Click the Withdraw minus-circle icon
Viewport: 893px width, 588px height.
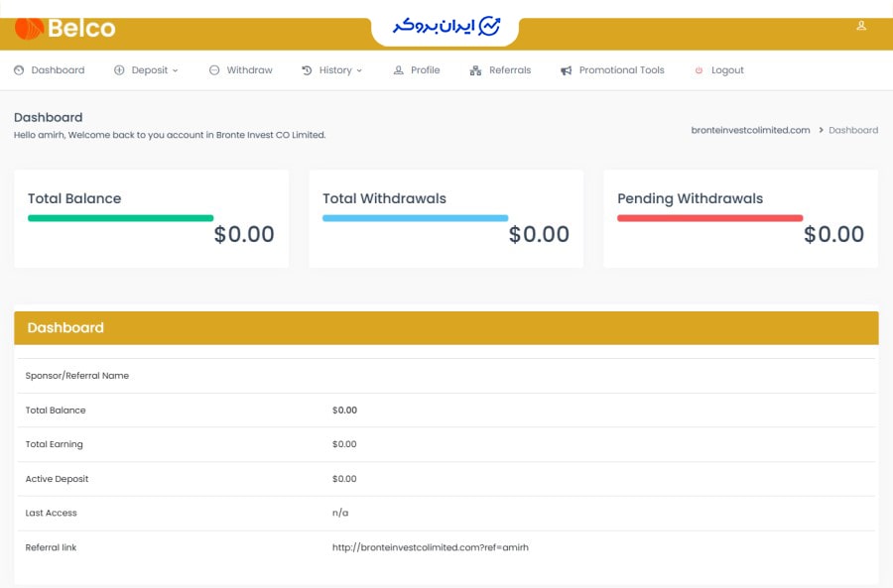[213, 69]
